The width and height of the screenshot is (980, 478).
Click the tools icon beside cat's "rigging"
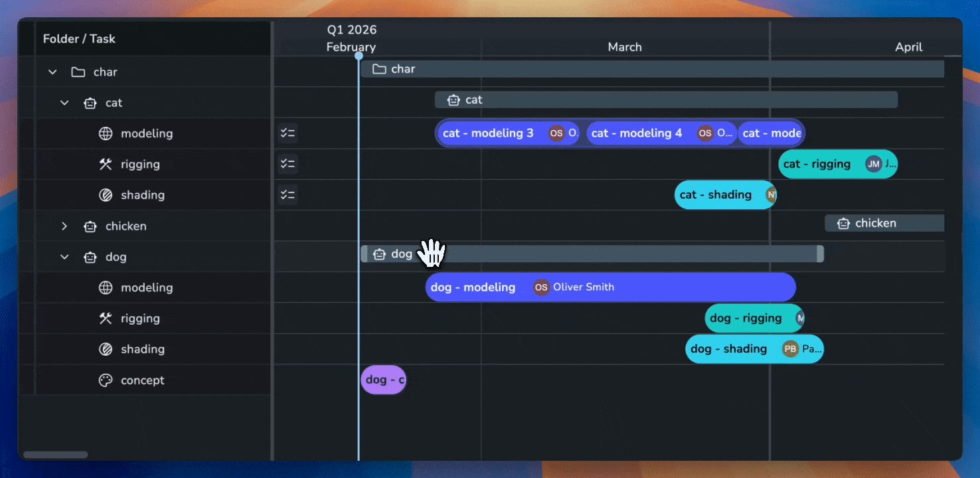[x=105, y=164]
